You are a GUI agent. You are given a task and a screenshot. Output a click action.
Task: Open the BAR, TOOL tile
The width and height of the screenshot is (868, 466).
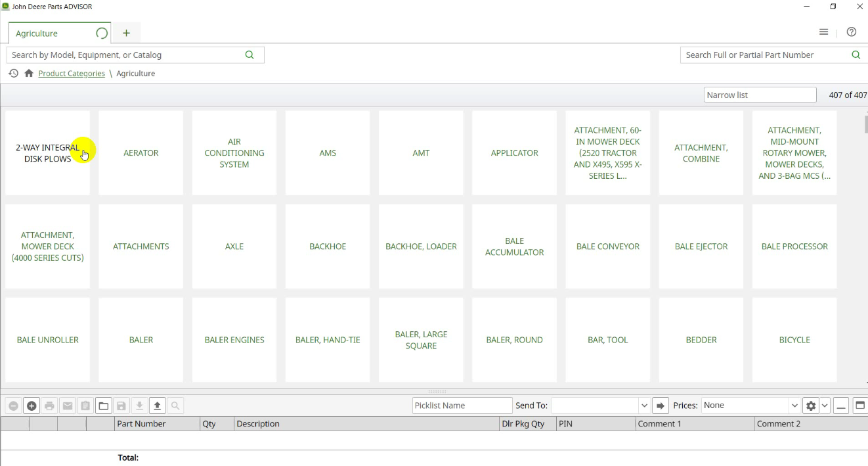coord(608,340)
